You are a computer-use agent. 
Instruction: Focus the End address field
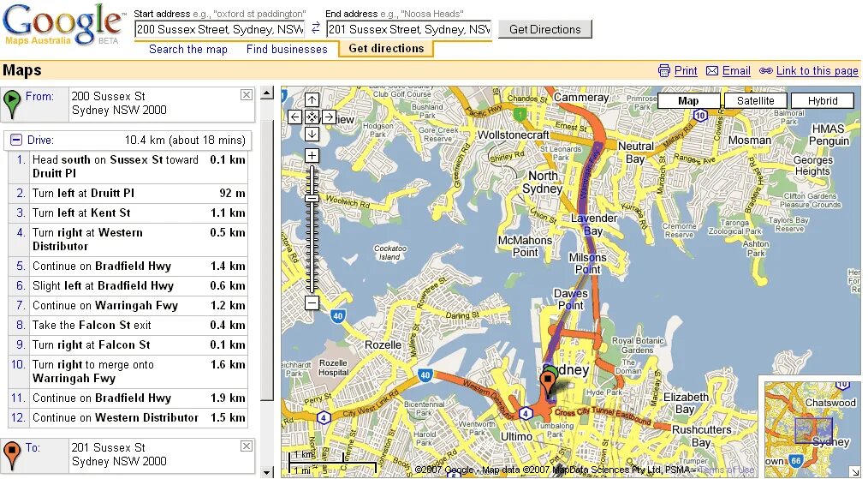coord(409,29)
